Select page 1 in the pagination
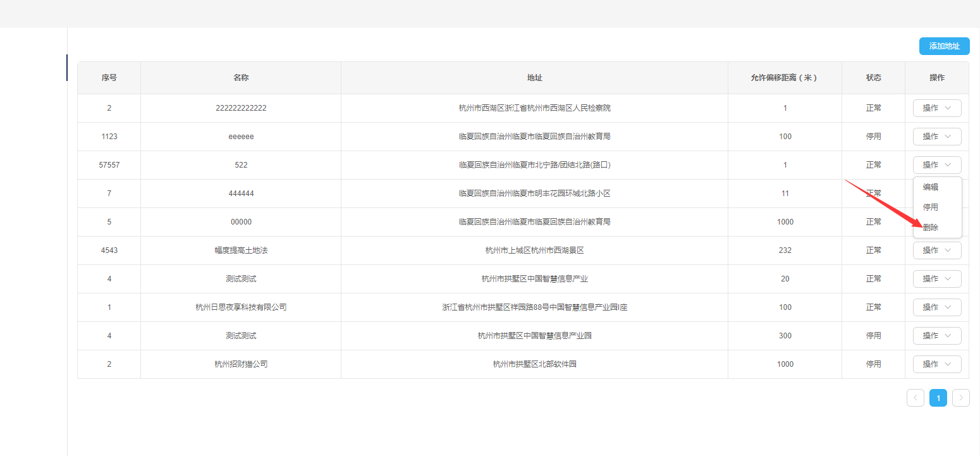 click(938, 398)
